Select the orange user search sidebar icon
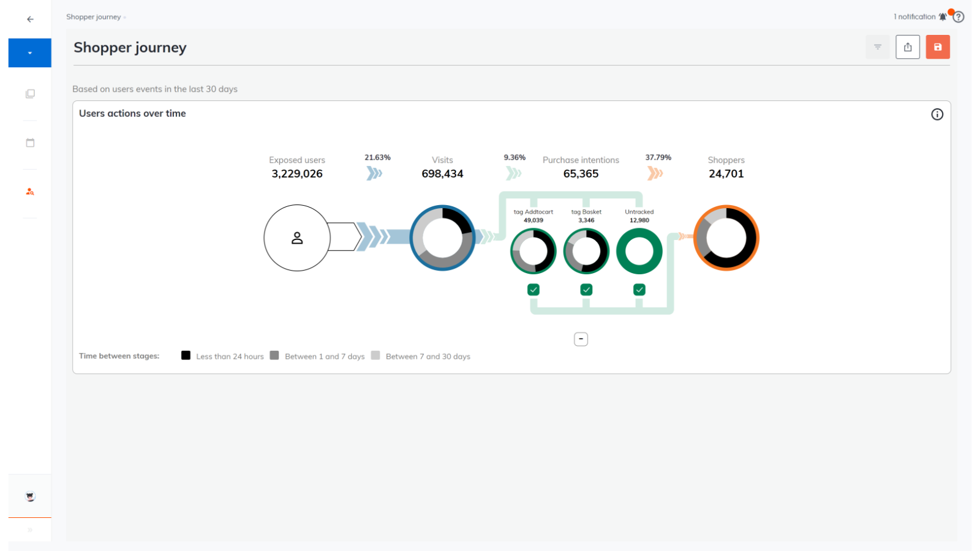This screenshot has height=551, width=980. click(30, 192)
